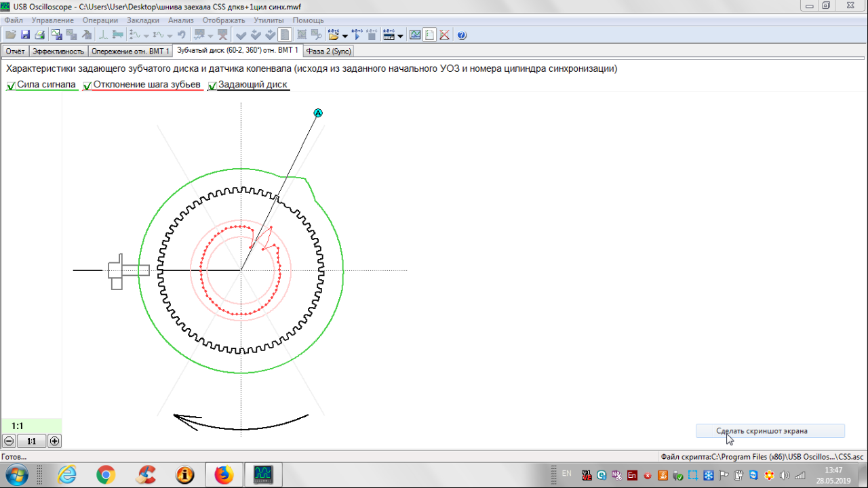
Task: Click the red X report toolbar icon
Action: tap(444, 35)
